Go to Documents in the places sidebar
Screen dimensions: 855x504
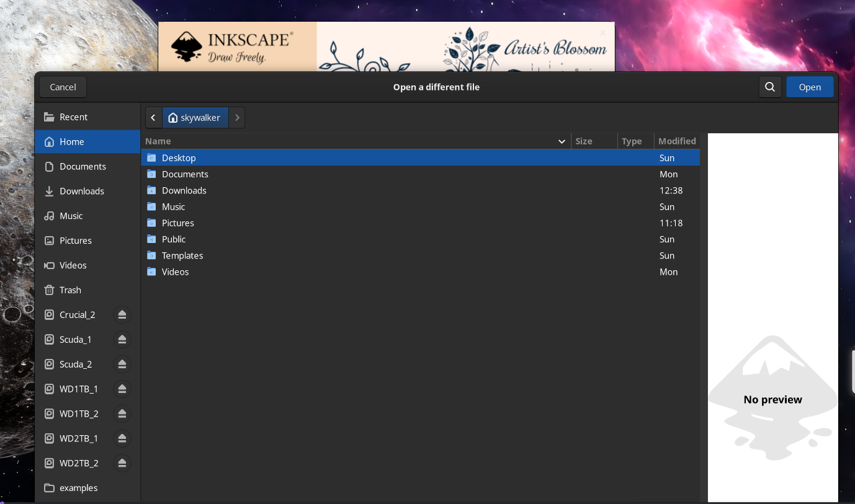click(87, 167)
